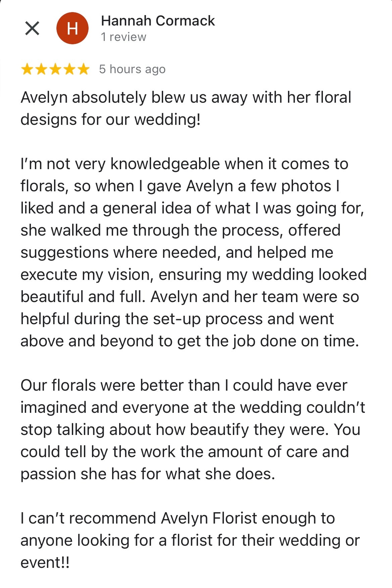Click the "5 hours ago" timestamp

click(x=132, y=69)
